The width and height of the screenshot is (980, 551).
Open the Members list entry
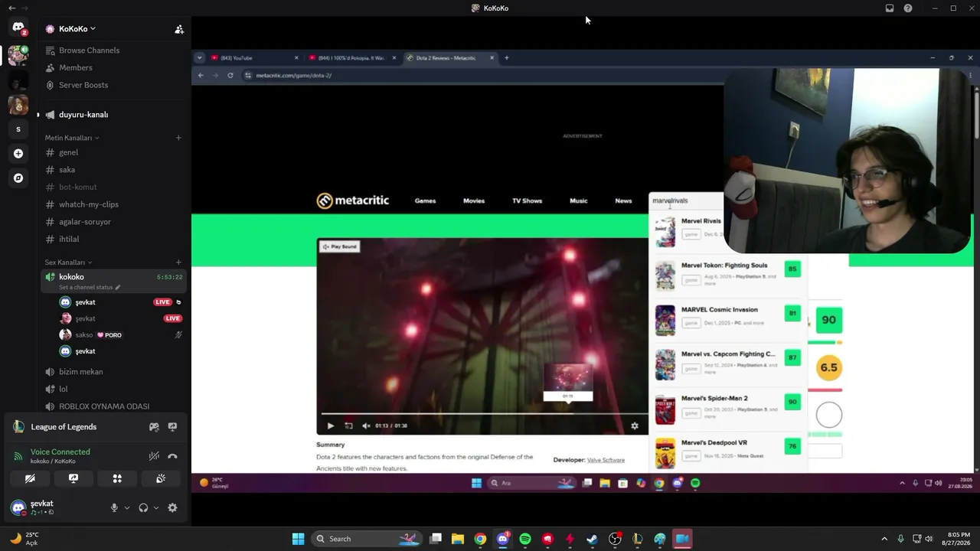(113, 68)
